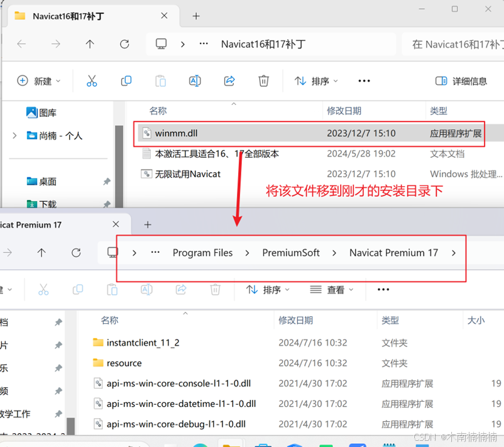Focus search box 在 Navicat16和17补丁
Viewport: 504px width, 447px height.
pos(453,44)
